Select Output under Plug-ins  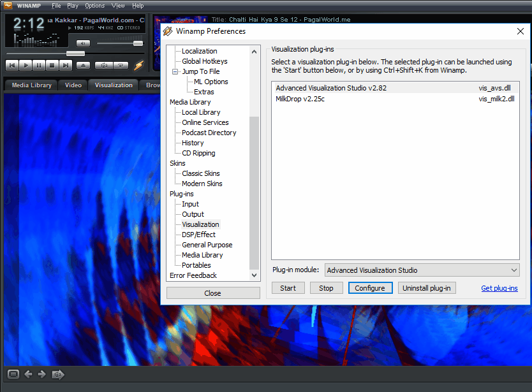[x=193, y=214]
